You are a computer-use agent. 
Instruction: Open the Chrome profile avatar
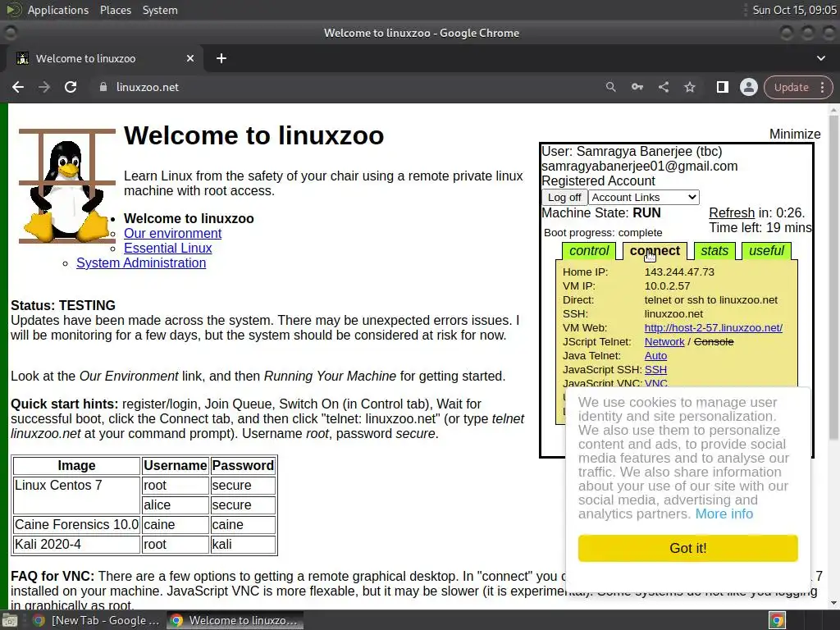(748, 87)
